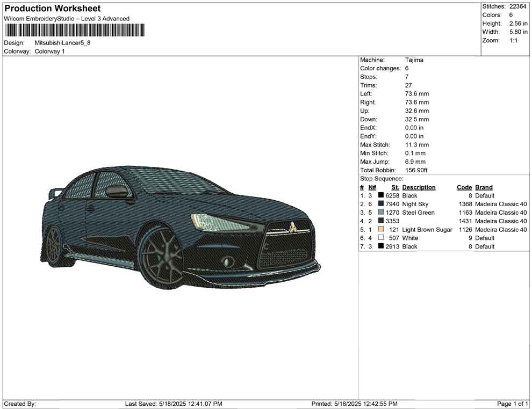The image size is (532, 409).
Task: Click the Steel Green color swatch
Action: 381,213
